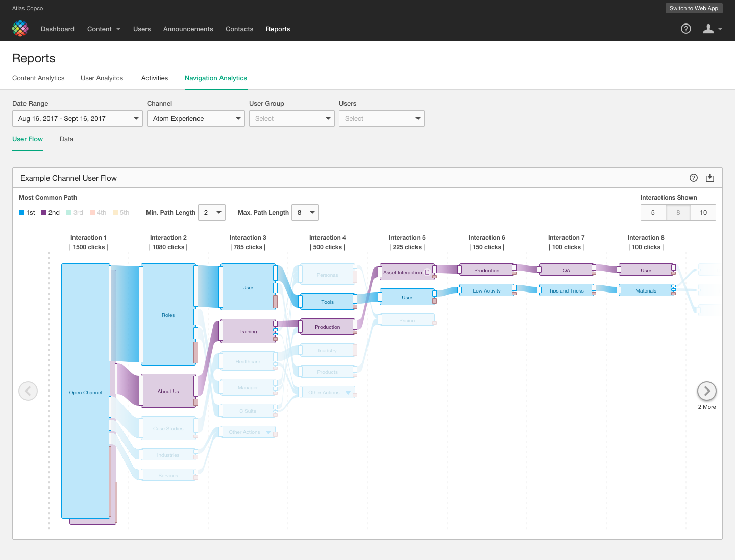Viewport: 735px width, 560px height.
Task: Switch to the Data tab
Action: click(x=66, y=139)
